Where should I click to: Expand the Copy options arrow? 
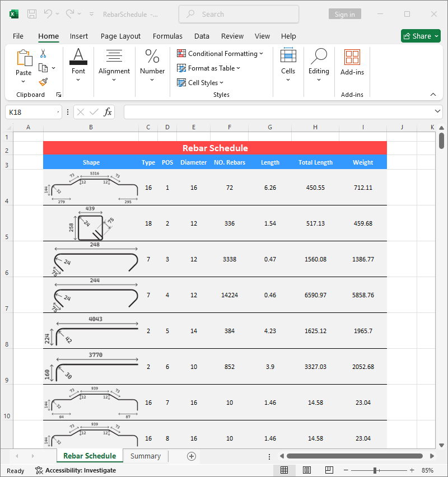coord(54,68)
